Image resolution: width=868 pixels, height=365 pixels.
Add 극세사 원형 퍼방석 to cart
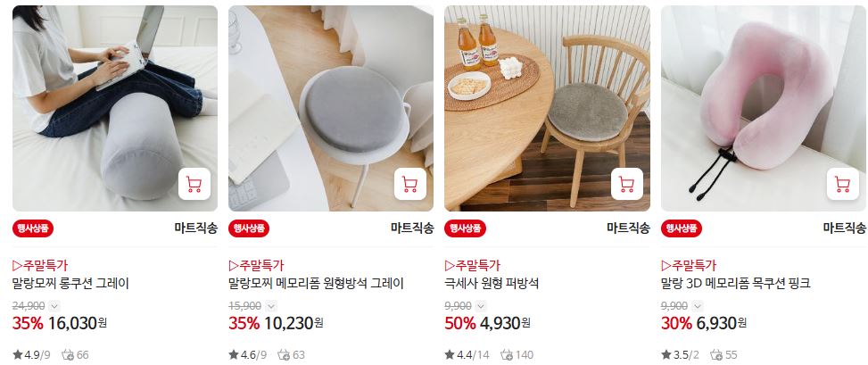tap(626, 184)
